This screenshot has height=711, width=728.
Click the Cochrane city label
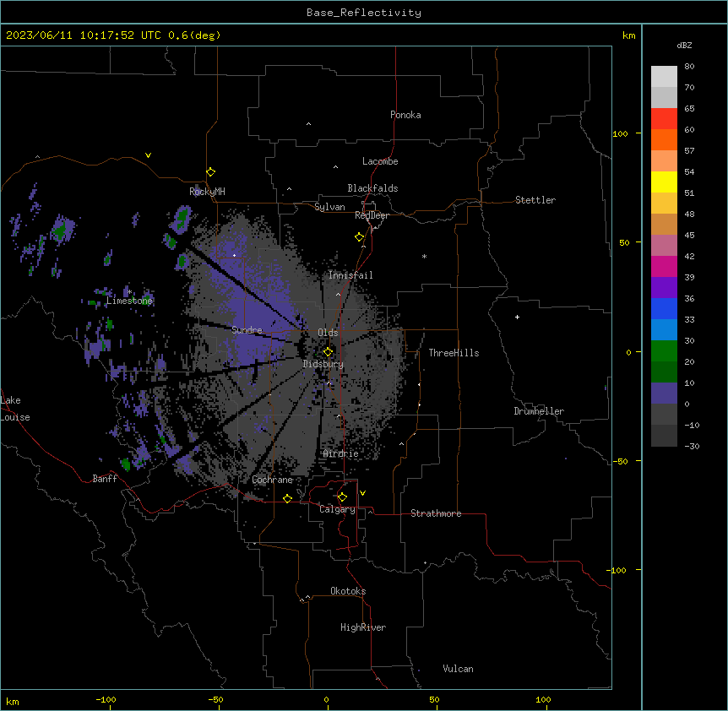coord(273,480)
